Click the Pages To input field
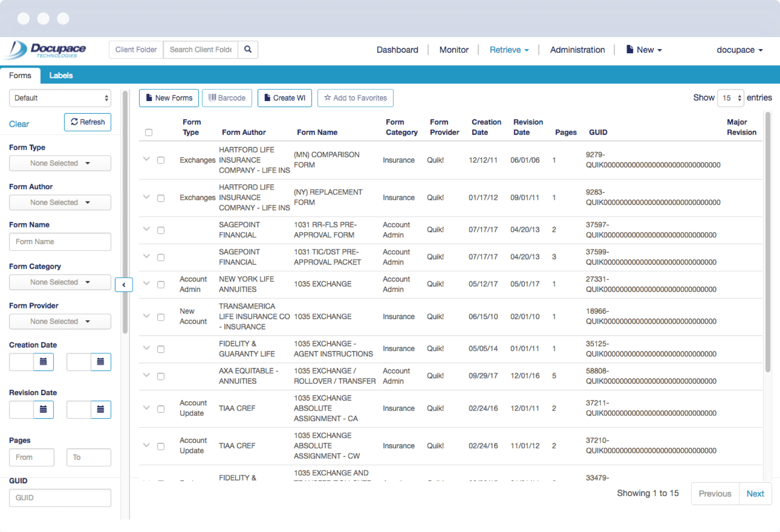 pos(89,457)
